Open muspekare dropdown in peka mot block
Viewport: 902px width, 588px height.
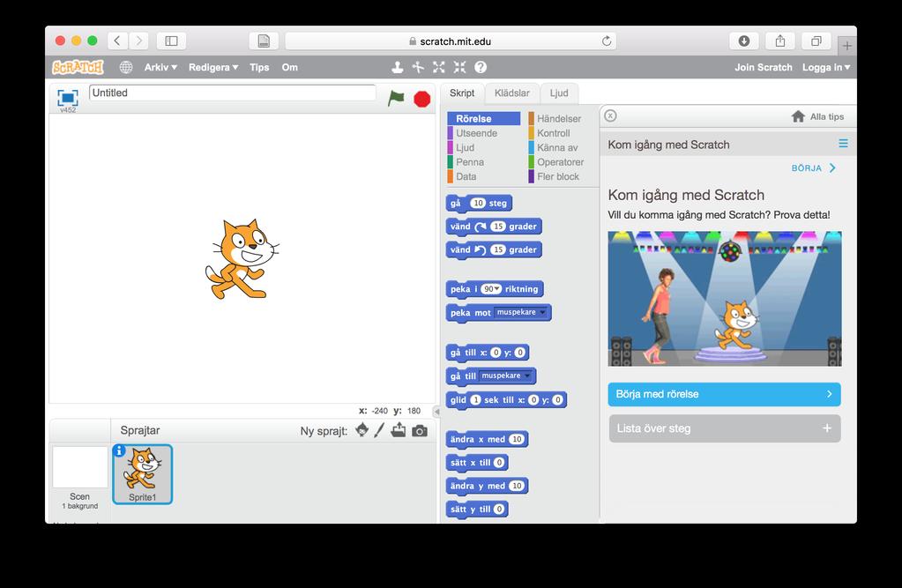542,312
